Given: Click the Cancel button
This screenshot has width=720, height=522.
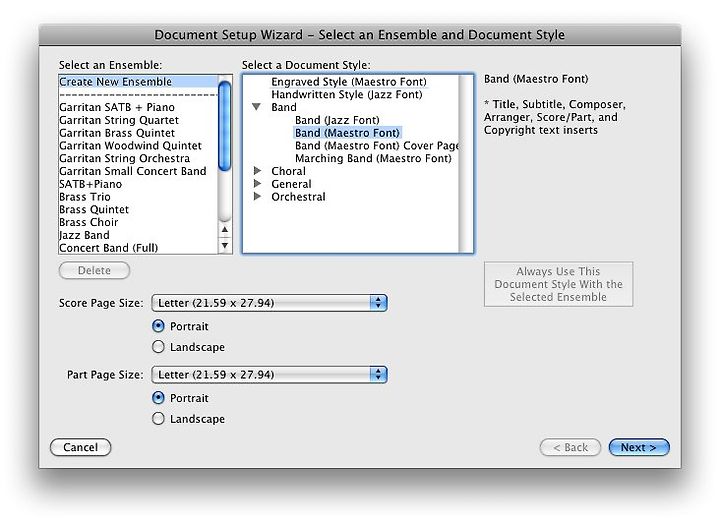Looking at the screenshot, I should tap(80, 447).
